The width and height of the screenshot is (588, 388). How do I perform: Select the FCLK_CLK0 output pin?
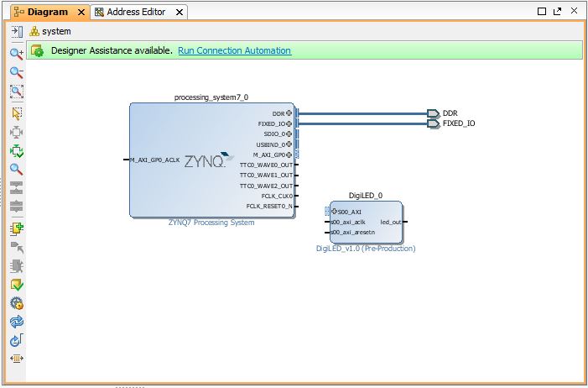coord(279,196)
